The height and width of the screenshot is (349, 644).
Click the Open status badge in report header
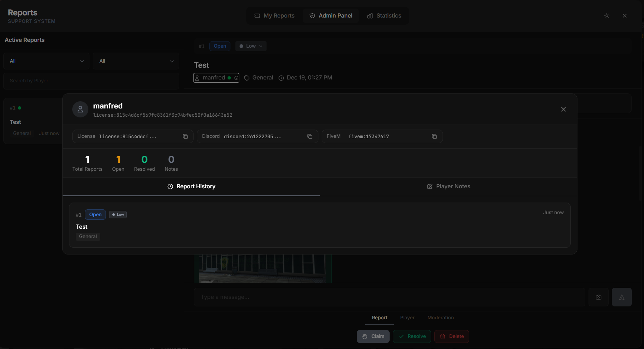220,46
